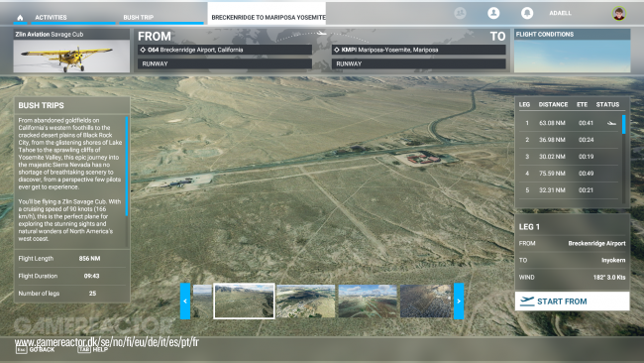Open the Flight Conditions panel
The height and width of the screenshot is (363, 644).
tap(572, 51)
